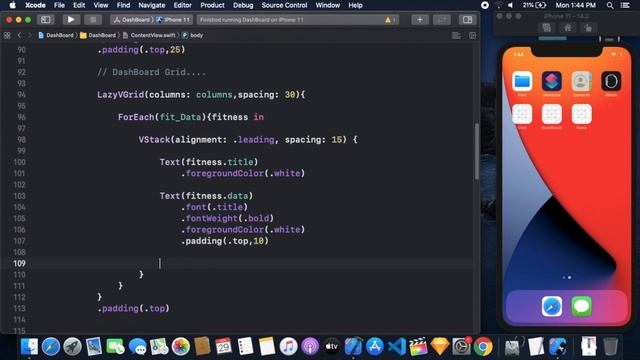
Task: Click the Apple menu logo
Action: coord(13,5)
